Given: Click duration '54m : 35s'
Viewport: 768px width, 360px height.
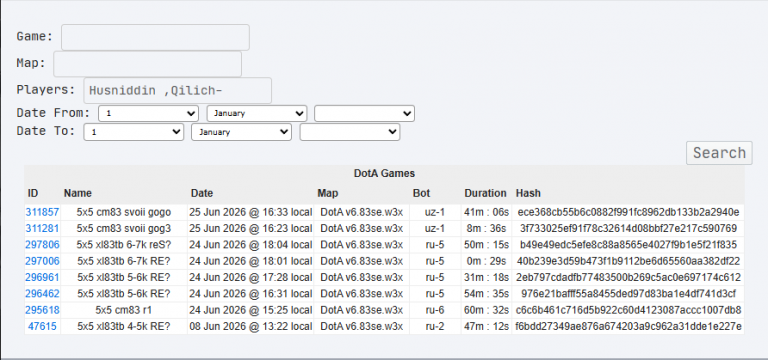Looking at the screenshot, I should pos(486,293).
